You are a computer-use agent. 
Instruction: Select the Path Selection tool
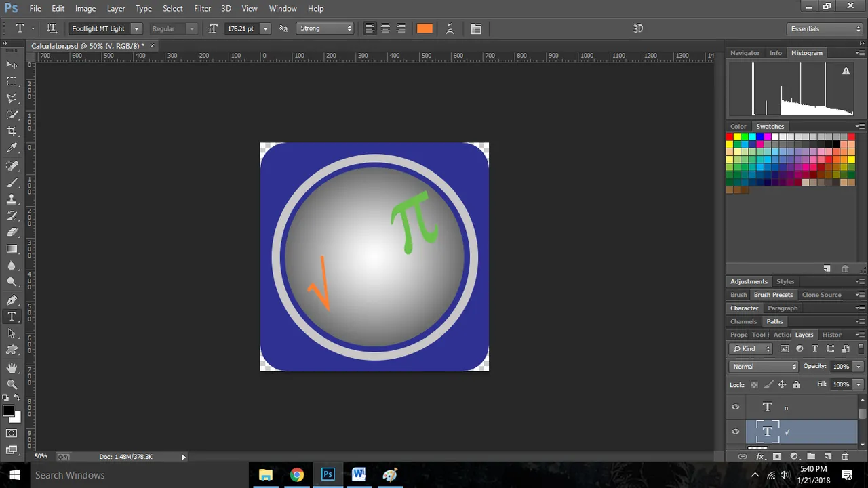(12, 333)
